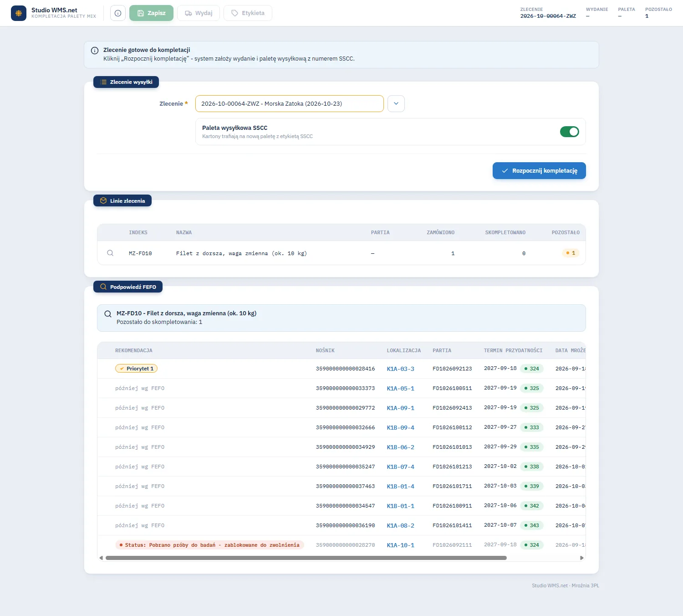Viewport: 683px width, 616px height.
Task: Open location K1A-05-1
Action: click(x=401, y=388)
